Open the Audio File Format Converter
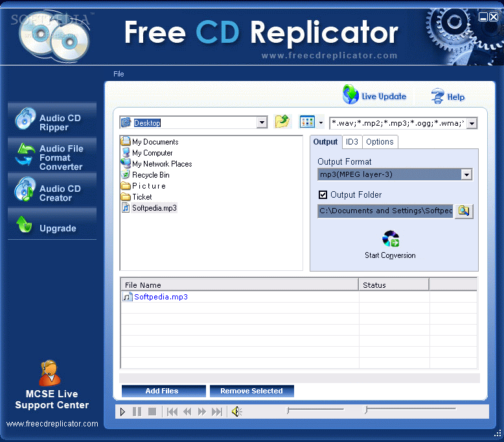 [52, 156]
